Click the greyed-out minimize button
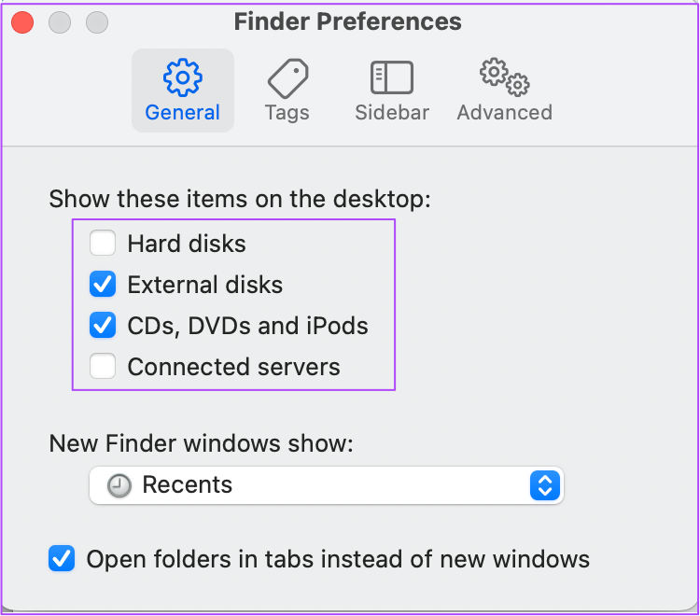This screenshot has width=700, height=616. (x=60, y=21)
